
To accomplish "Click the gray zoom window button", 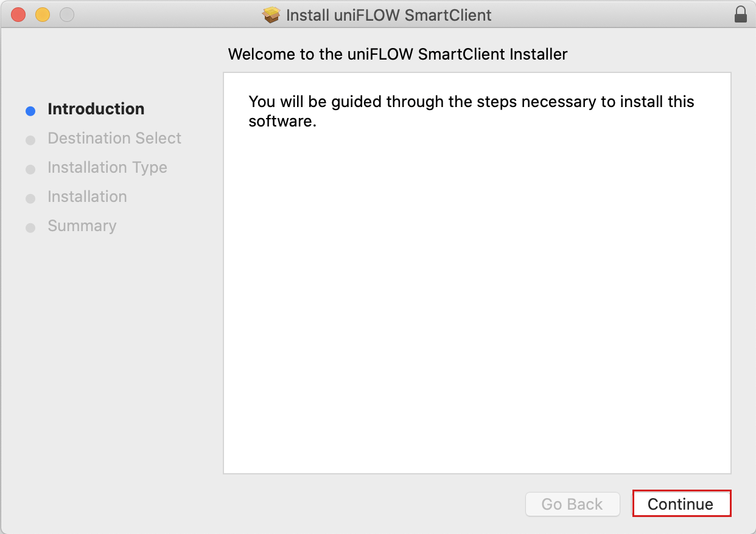I will (x=67, y=15).
